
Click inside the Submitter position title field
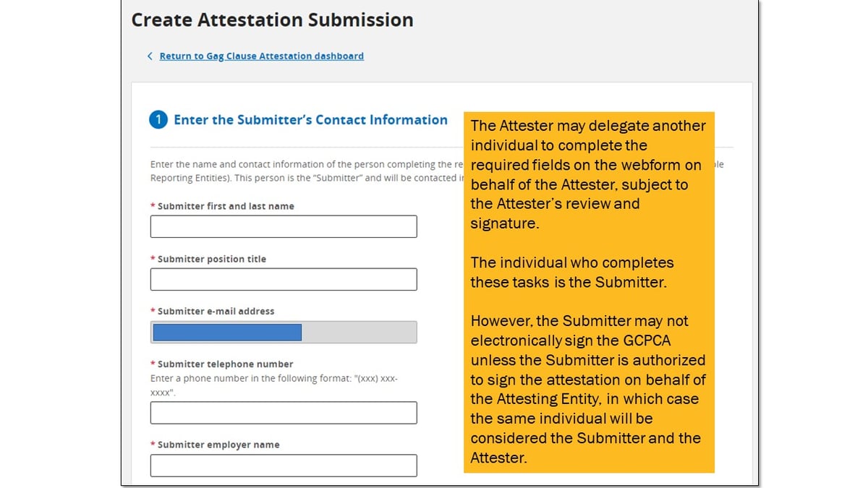(x=283, y=279)
